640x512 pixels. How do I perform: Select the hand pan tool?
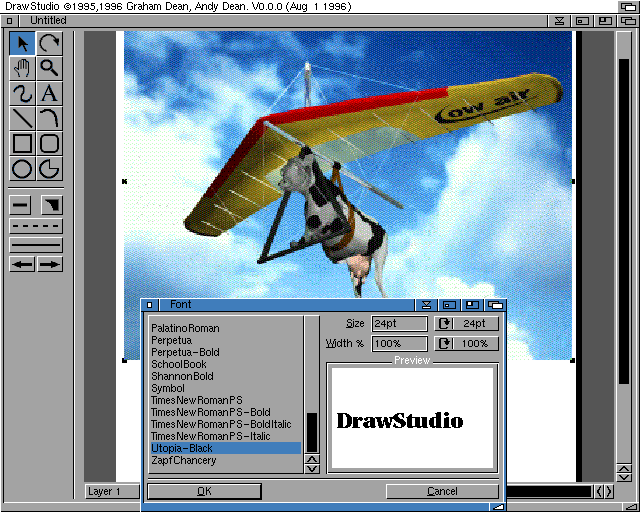[22, 68]
